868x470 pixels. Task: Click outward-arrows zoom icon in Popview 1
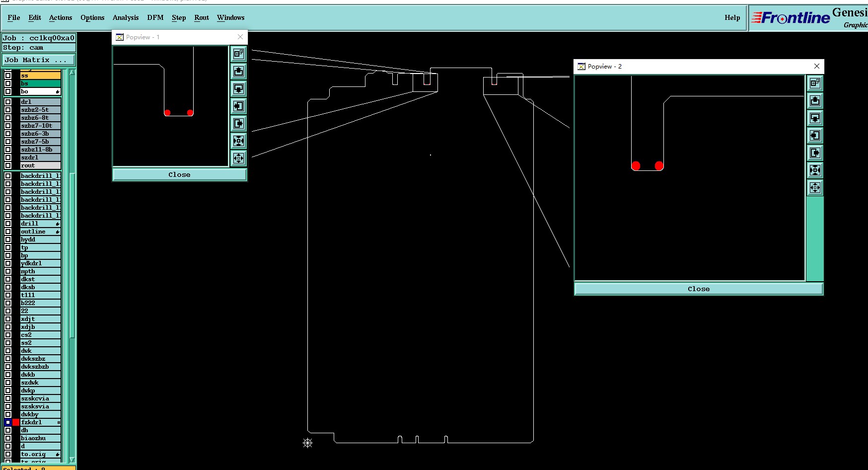(239, 158)
